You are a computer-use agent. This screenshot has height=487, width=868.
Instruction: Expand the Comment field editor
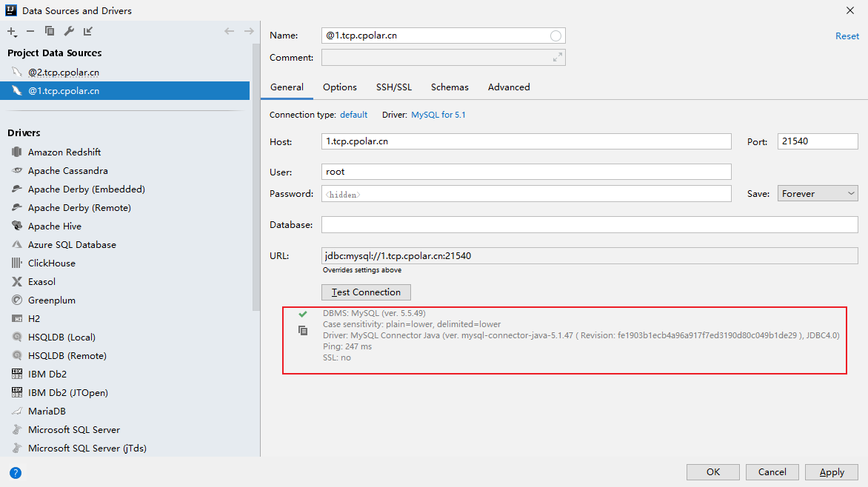(x=558, y=58)
